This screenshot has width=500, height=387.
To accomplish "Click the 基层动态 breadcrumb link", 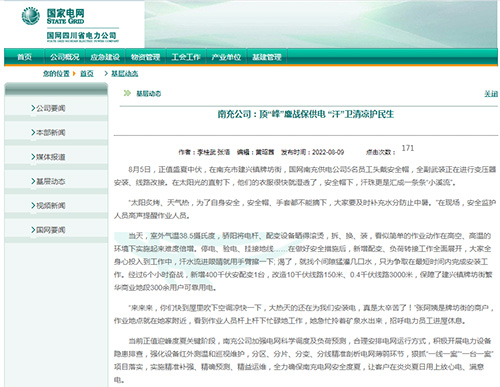I will coord(125,74).
